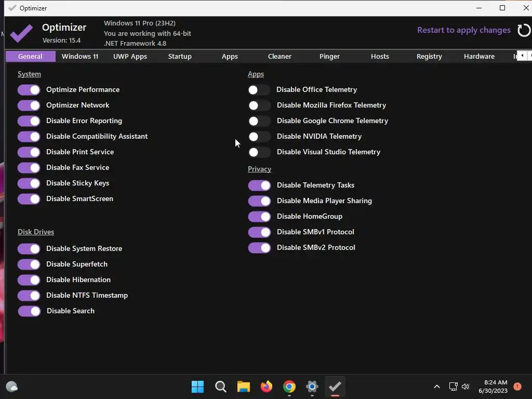The height and width of the screenshot is (399, 532).
Task: Click the restart circular arrow icon
Action: [524, 30]
